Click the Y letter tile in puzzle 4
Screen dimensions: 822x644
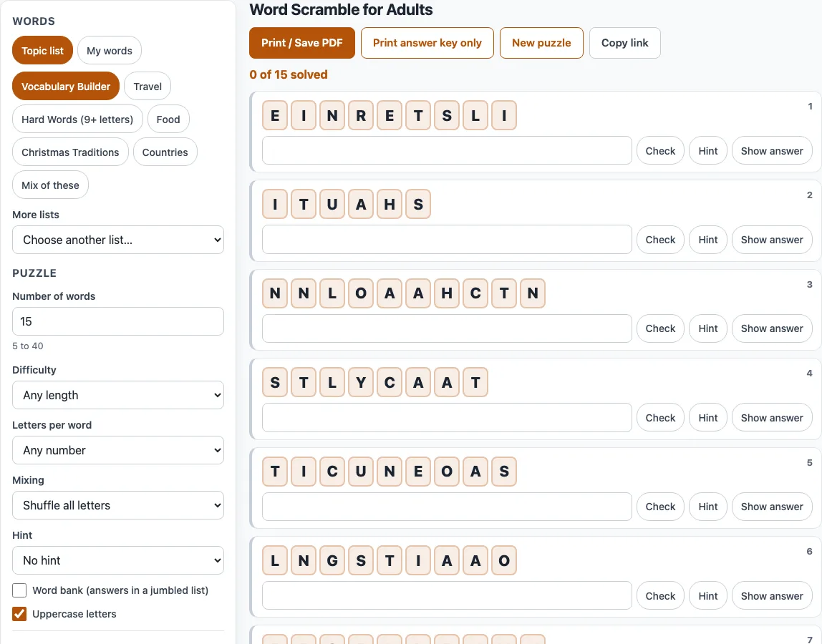point(361,383)
